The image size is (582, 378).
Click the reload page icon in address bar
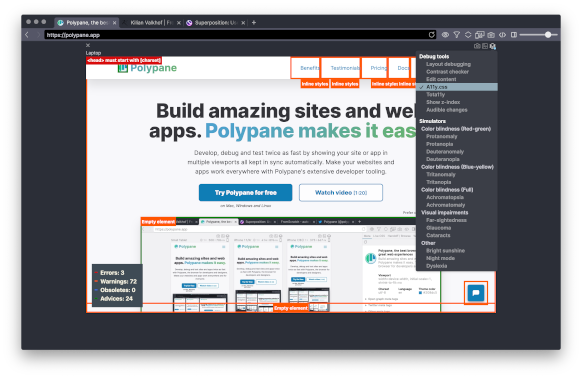tap(431, 35)
